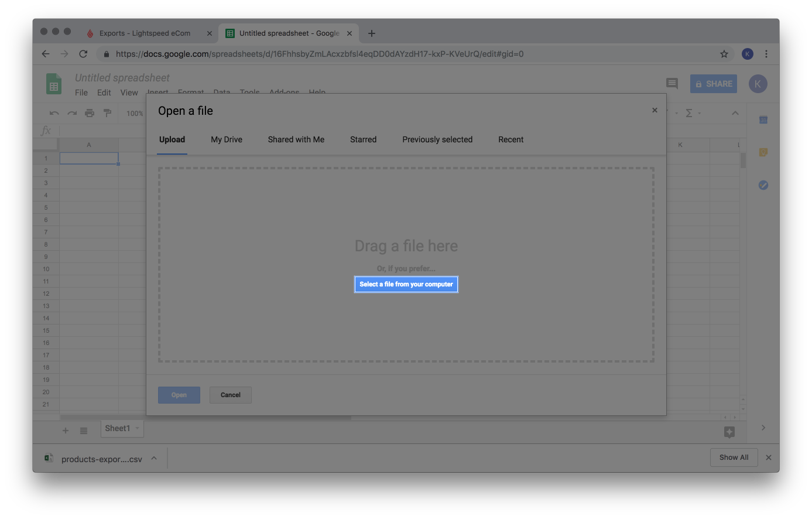Close the Exports - Lightspeed eCom tab
Screen dimensions: 812x519
pyautogui.click(x=210, y=33)
